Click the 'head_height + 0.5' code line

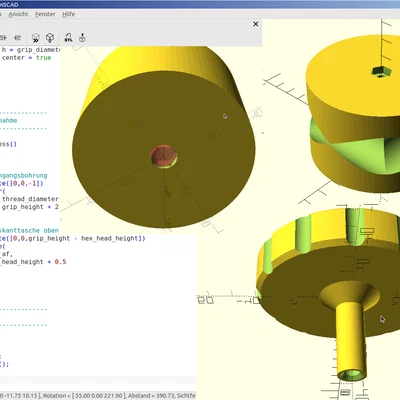[x=33, y=262]
